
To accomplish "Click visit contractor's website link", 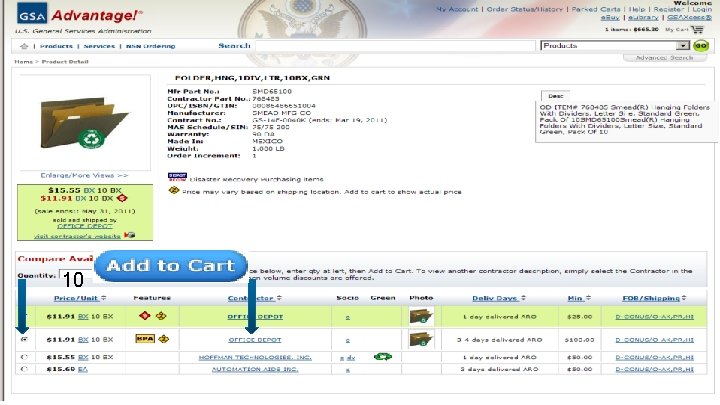I will pyautogui.click(x=77, y=236).
